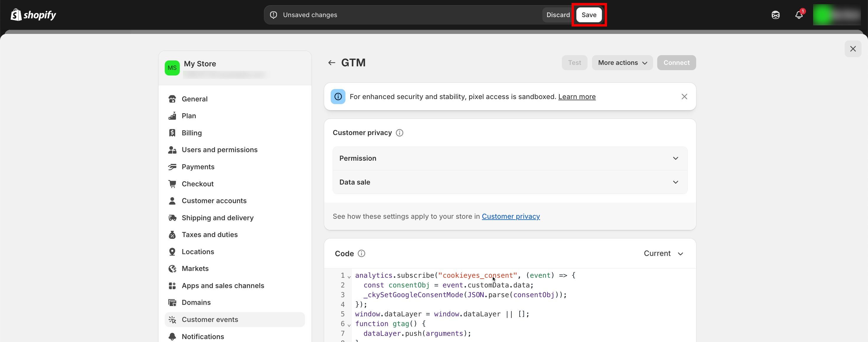Open Checkout settings
This screenshot has width=868, height=342.
pyautogui.click(x=234, y=184)
